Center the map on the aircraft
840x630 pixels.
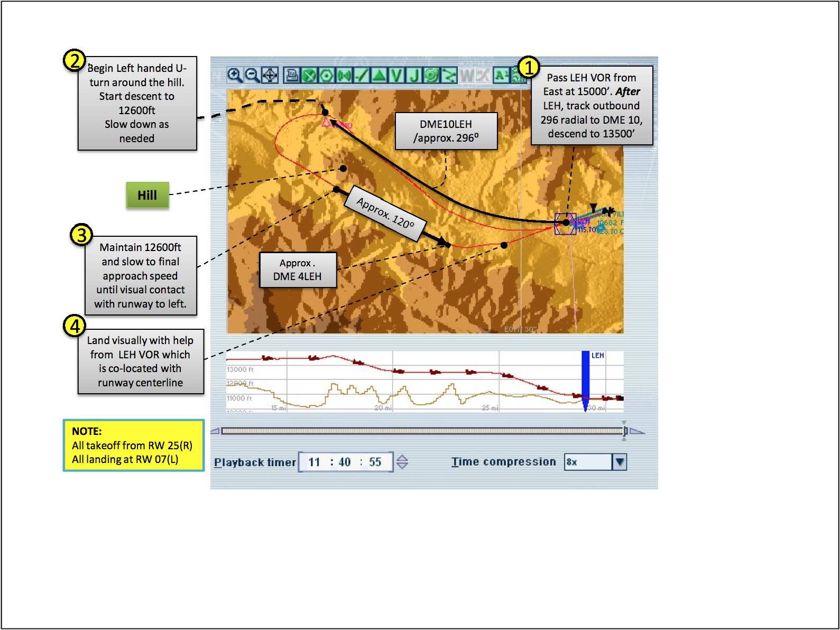click(270, 75)
